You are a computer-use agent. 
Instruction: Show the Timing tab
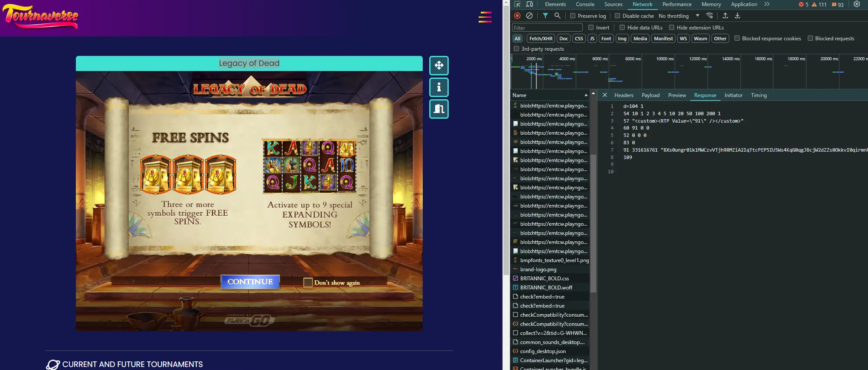759,95
